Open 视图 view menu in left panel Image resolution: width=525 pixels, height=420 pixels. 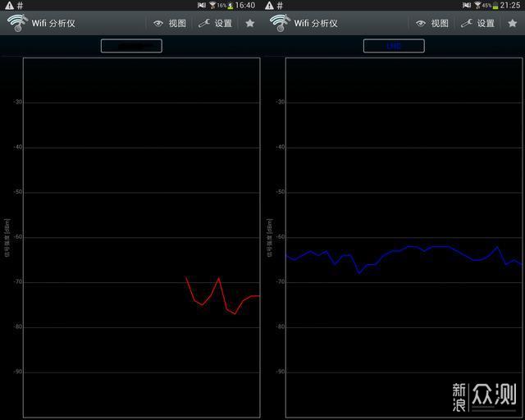coord(170,23)
